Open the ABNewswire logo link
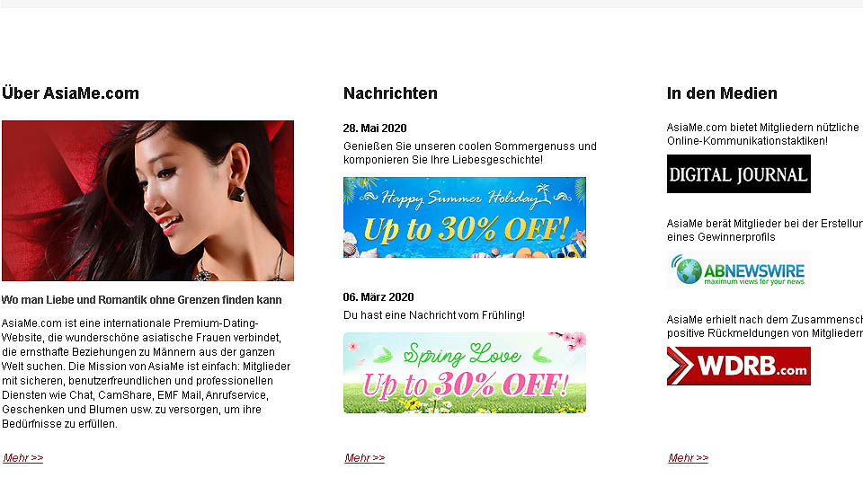863x504 pixels. (x=739, y=270)
